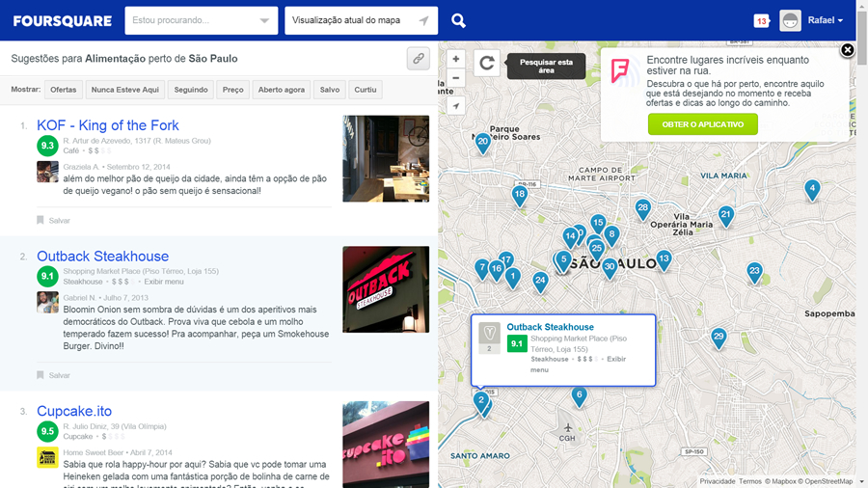Open the KOF venue photo thumbnail
Image resolution: width=868 pixels, height=488 pixels.
386,158
